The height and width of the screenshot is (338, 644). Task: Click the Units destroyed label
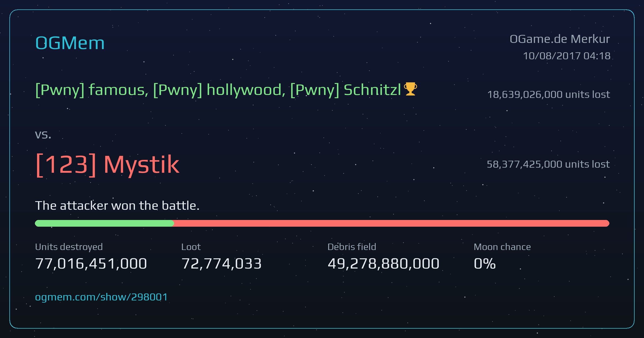coord(69,247)
